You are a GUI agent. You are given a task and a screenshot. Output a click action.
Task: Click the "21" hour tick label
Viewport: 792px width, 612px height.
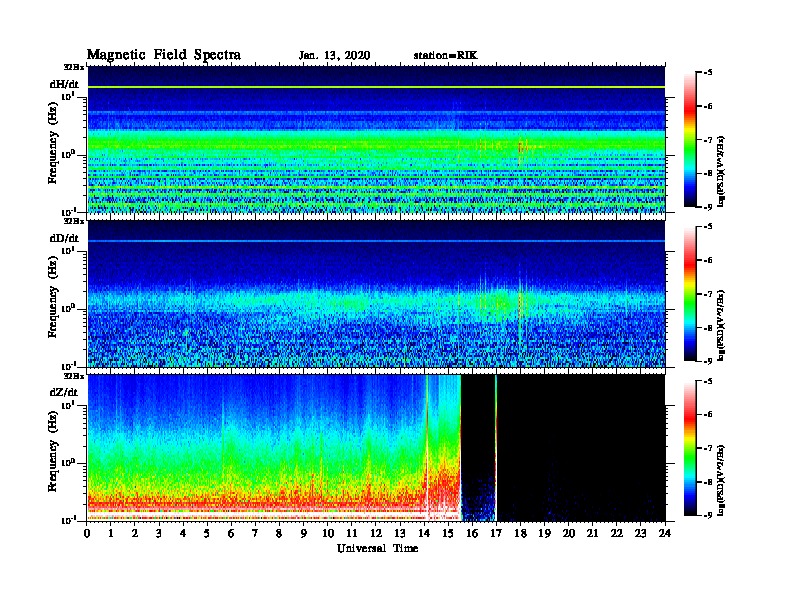[x=592, y=533]
